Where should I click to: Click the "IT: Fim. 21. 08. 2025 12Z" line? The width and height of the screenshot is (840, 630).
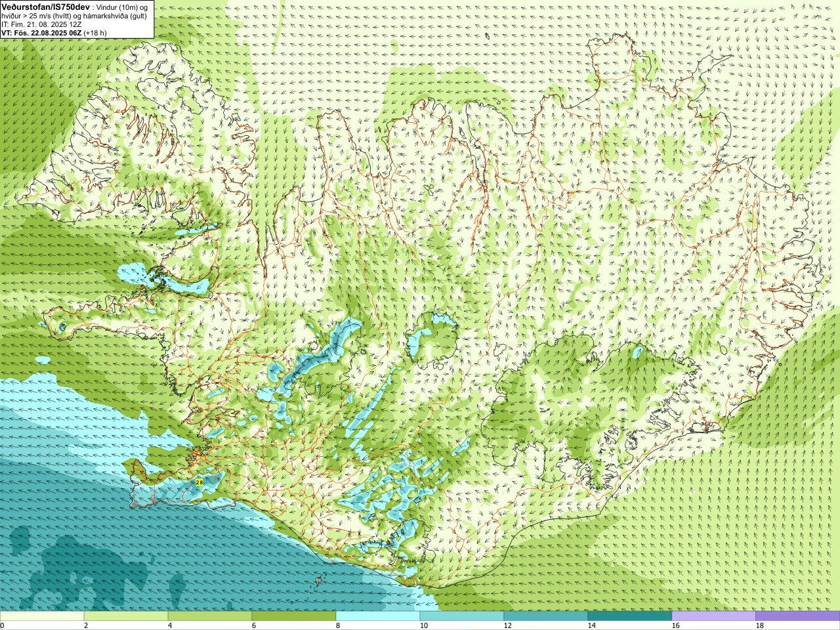[41, 24]
